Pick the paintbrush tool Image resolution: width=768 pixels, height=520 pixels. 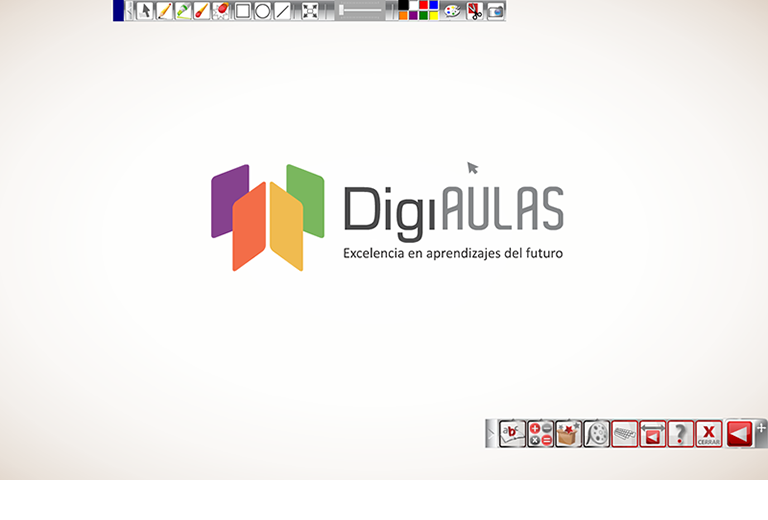(x=203, y=11)
